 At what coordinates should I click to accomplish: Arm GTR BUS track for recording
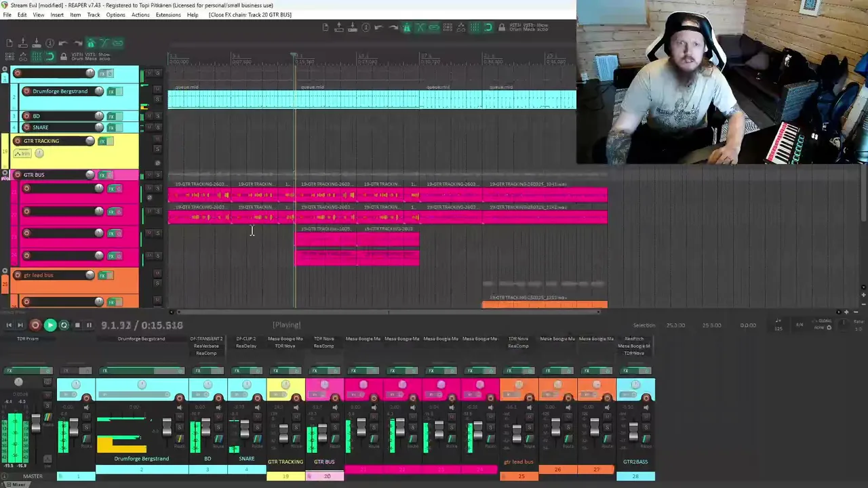pos(18,175)
